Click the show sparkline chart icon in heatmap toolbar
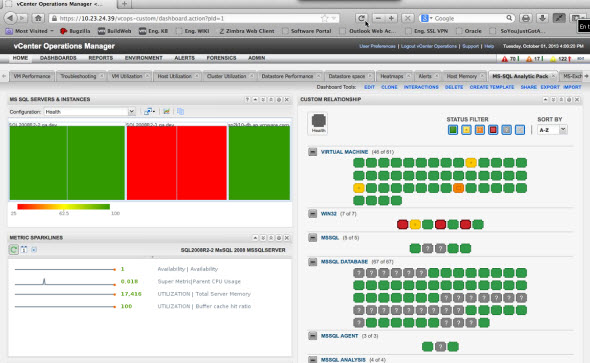The image size is (590, 363). (166, 111)
